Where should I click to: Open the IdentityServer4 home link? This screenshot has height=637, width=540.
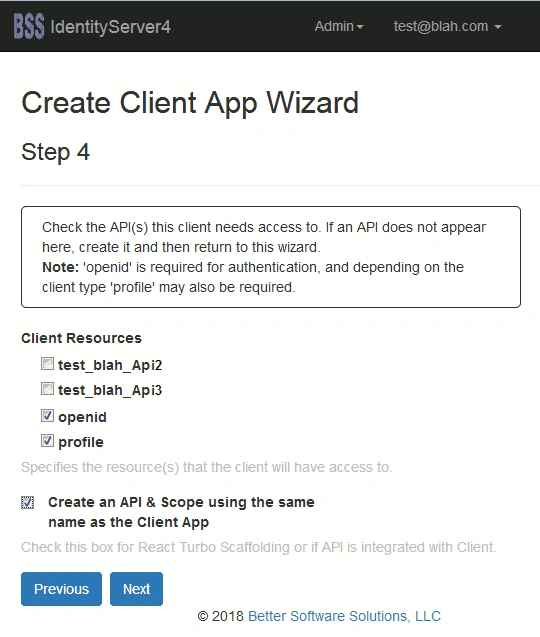pos(110,27)
